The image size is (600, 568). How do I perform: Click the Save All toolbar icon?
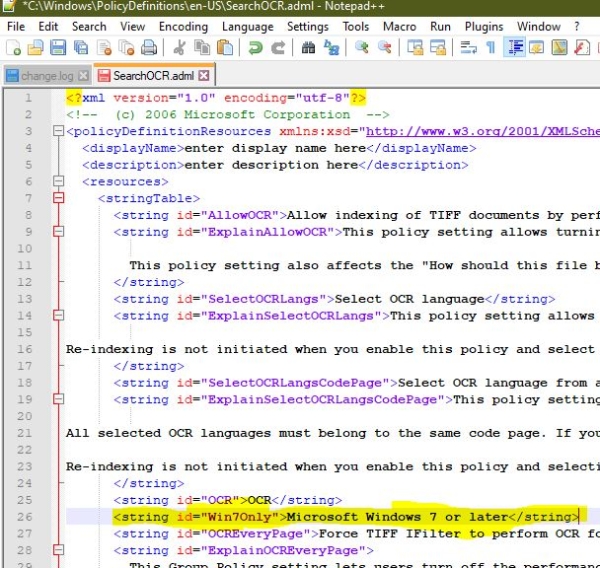(x=81, y=48)
